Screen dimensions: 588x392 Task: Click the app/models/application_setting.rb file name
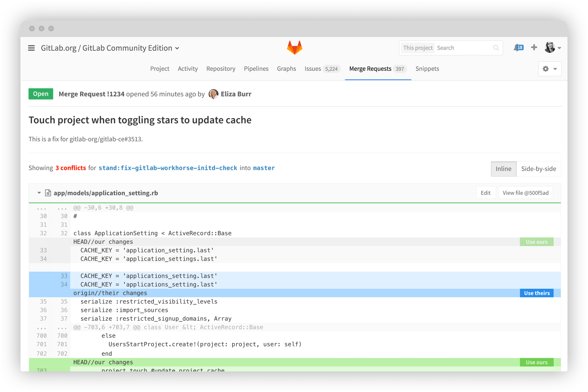point(106,193)
